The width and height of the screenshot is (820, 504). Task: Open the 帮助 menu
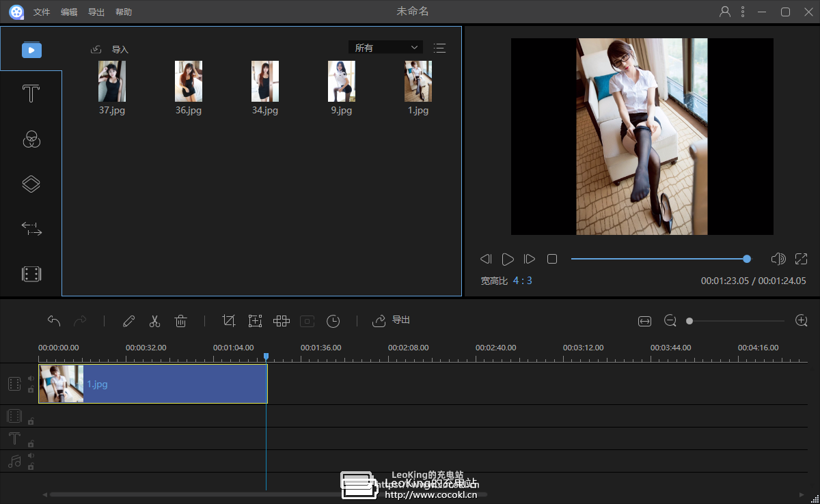tap(124, 12)
